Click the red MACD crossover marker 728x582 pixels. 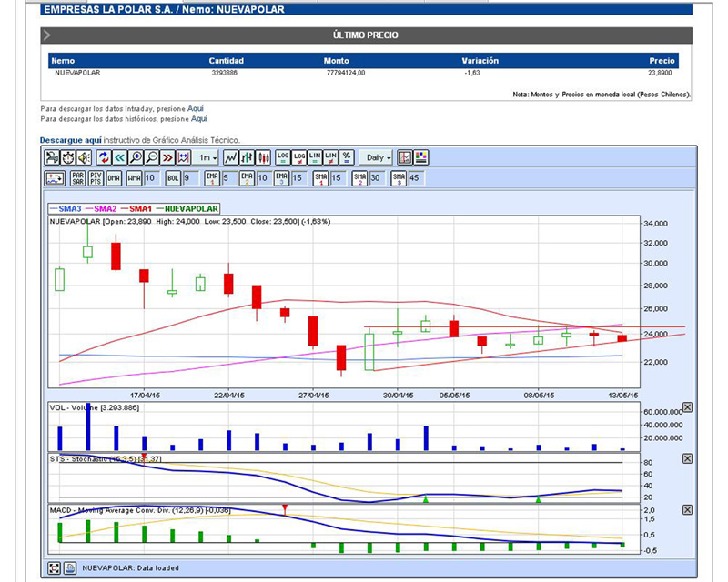285,509
